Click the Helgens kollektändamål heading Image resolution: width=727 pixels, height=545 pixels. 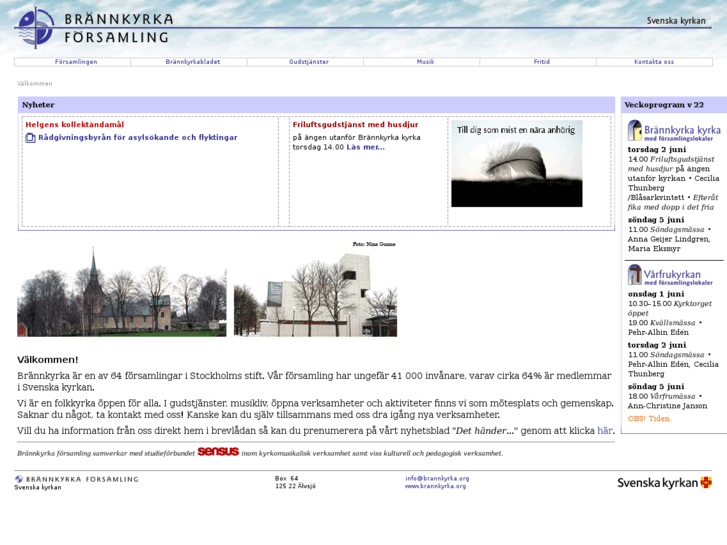tap(75, 124)
